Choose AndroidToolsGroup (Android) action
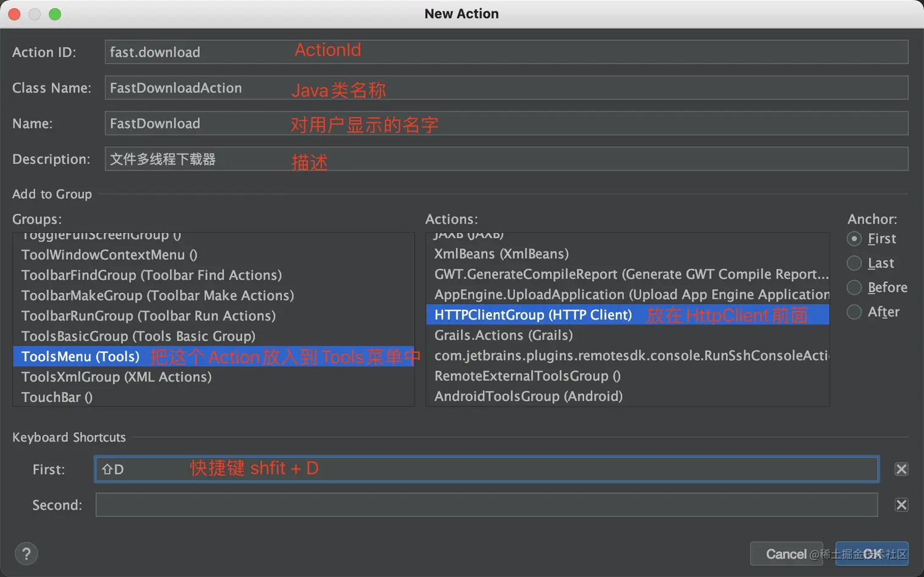Image resolution: width=924 pixels, height=577 pixels. click(529, 396)
